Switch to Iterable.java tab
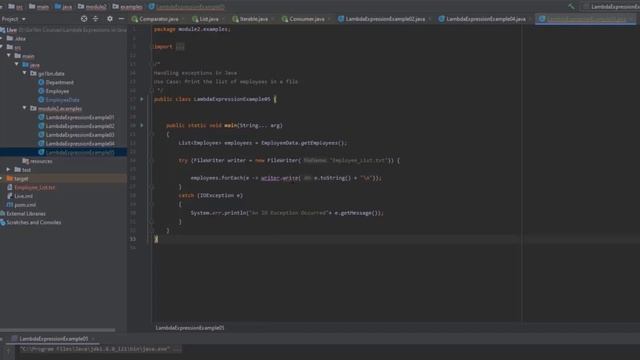640x360 pixels. click(253, 19)
